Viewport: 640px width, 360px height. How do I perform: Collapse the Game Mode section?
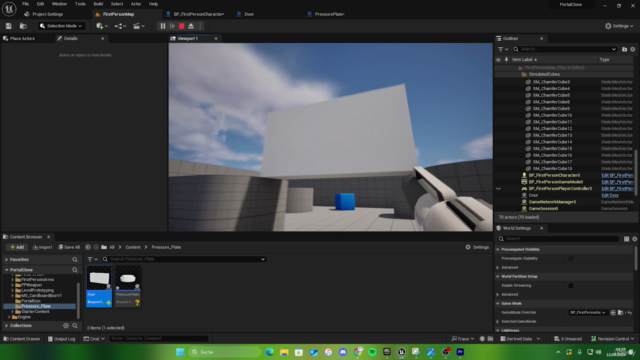pos(498,304)
